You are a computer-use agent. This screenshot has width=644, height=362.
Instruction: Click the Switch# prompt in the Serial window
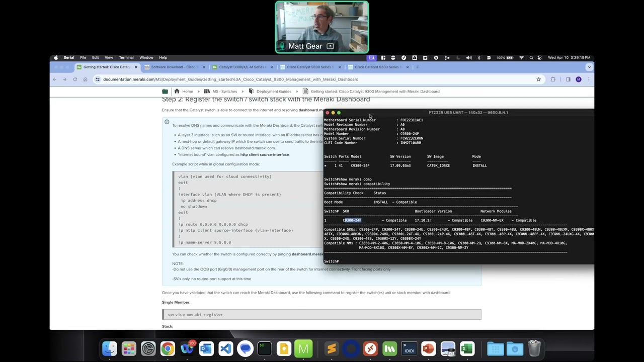tap(332, 261)
